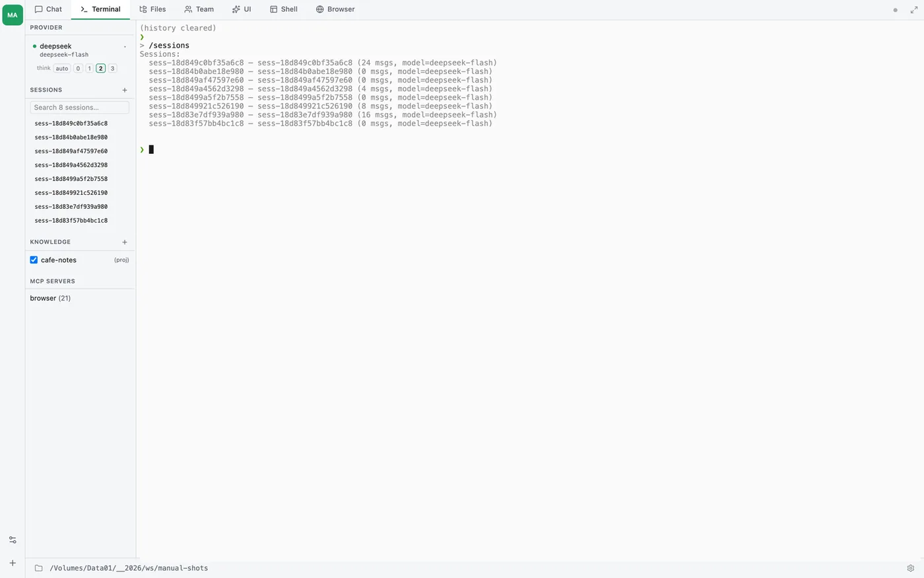The height and width of the screenshot is (578, 924).
Task: Open the sliders settings icon in left rail
Action: click(x=13, y=540)
